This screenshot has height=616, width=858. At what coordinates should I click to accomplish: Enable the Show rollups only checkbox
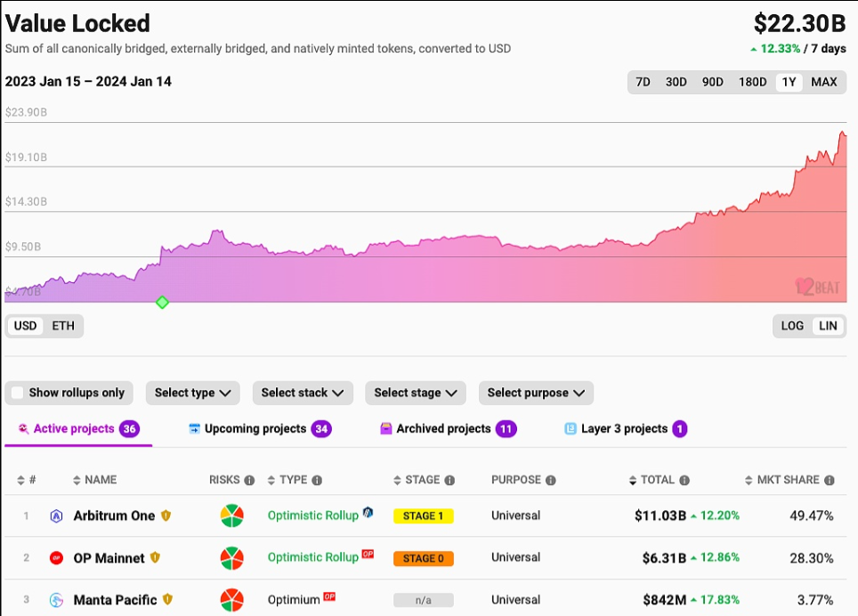(x=18, y=393)
